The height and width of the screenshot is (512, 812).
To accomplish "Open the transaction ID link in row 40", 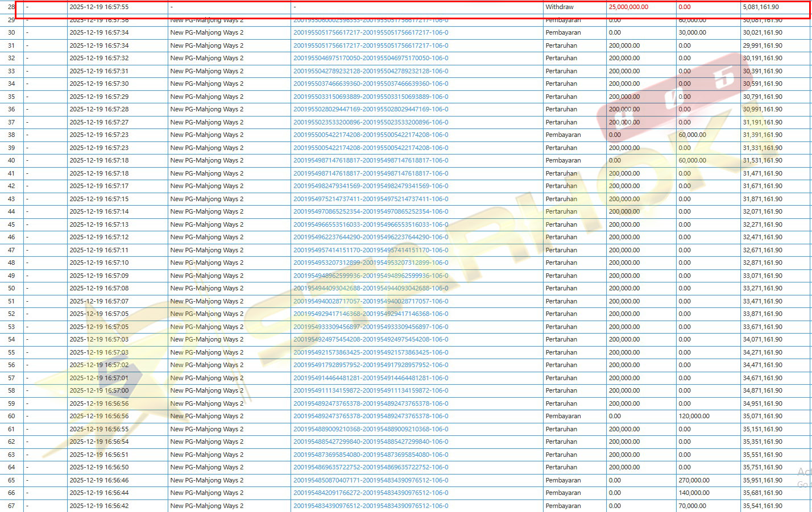I will pos(370,161).
